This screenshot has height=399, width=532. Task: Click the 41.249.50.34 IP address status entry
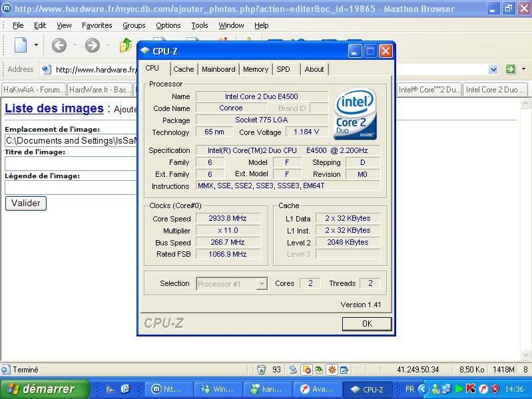pos(417,370)
